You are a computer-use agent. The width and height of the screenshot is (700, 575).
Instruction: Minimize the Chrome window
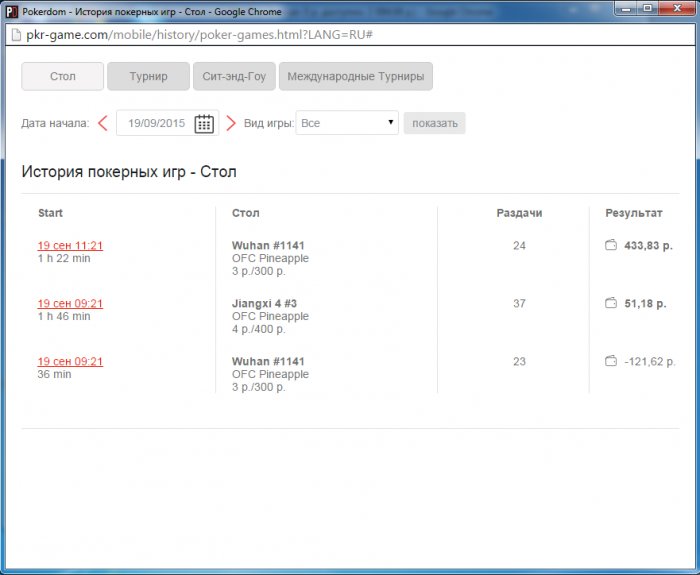[626, 8]
